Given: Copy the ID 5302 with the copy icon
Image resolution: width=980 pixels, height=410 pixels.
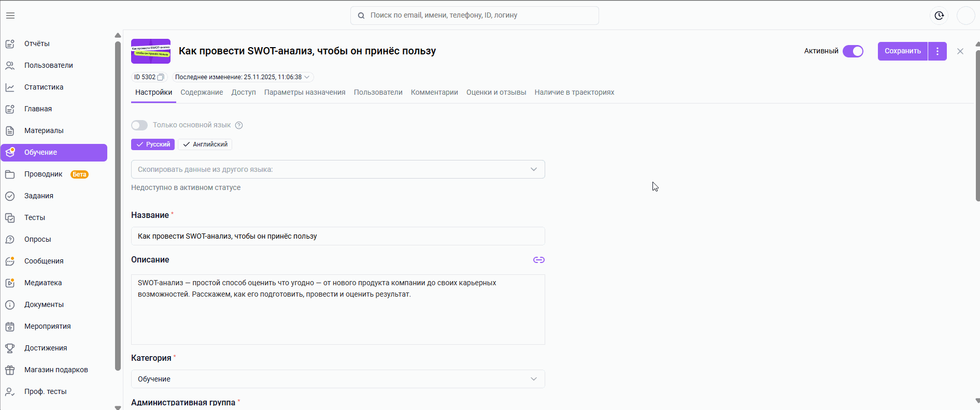Looking at the screenshot, I should pos(161,77).
